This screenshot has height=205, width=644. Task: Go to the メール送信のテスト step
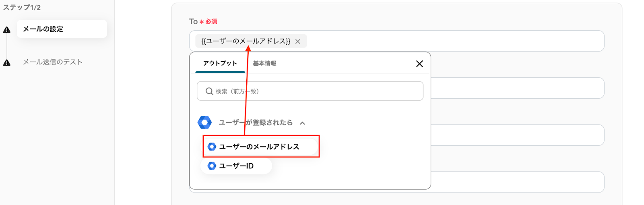(53, 62)
